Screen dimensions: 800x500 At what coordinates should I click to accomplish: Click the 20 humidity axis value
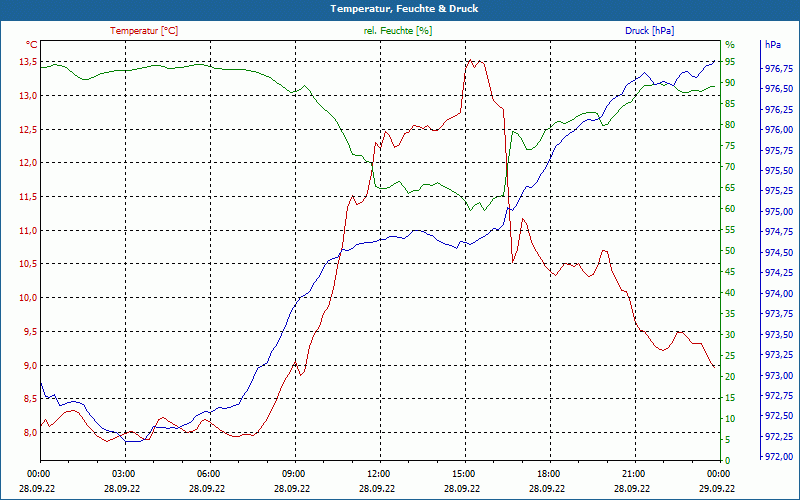pyautogui.click(x=730, y=377)
